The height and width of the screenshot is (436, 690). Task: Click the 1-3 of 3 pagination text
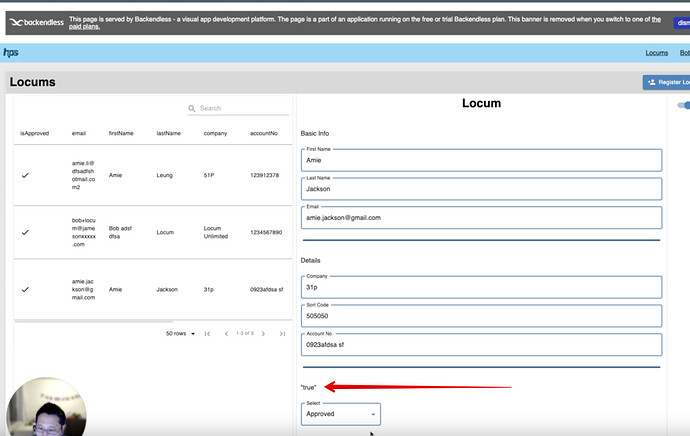click(245, 333)
